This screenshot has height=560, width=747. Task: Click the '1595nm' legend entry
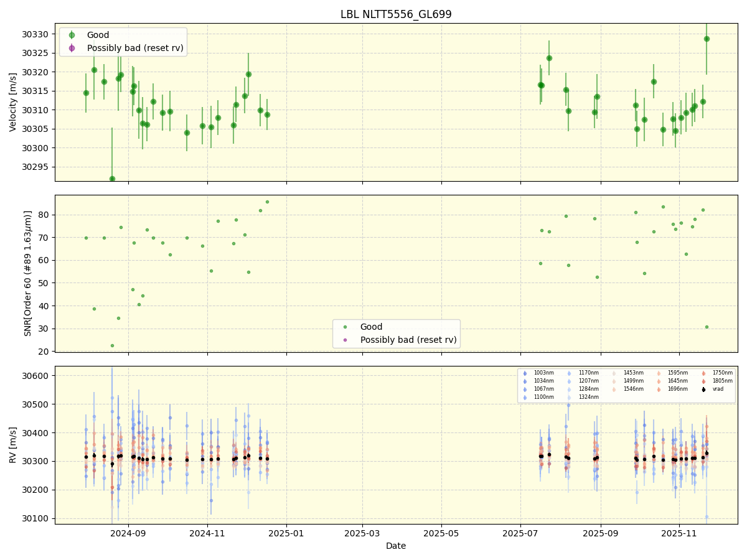[672, 373]
